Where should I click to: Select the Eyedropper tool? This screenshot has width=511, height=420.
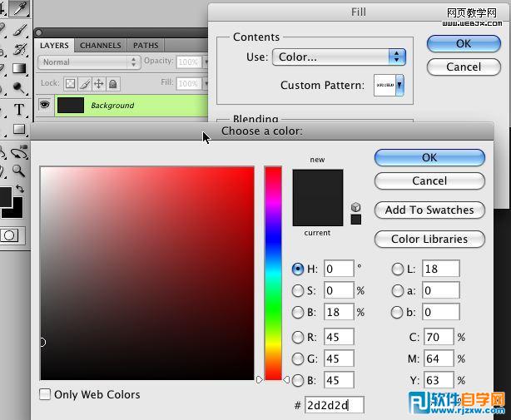click(19, 8)
